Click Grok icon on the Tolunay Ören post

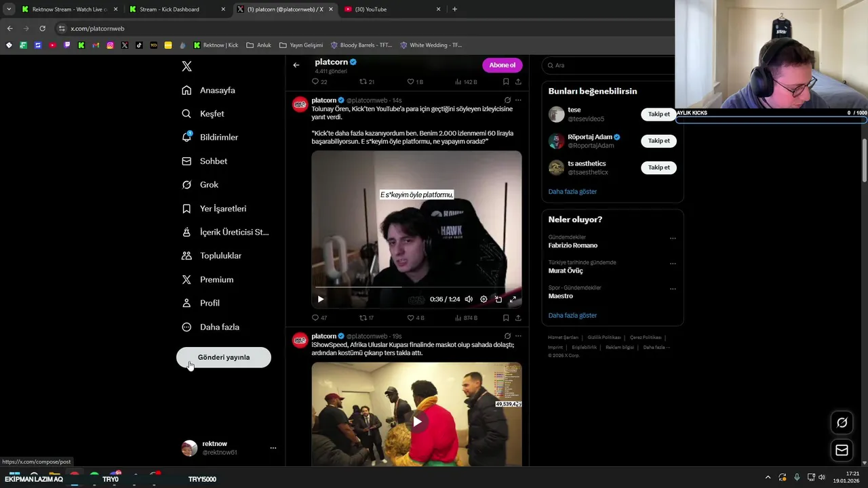507,100
